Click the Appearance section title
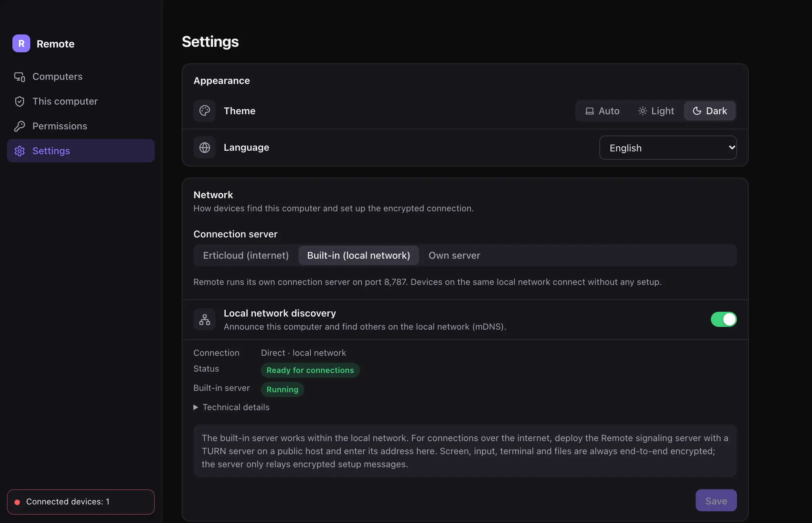The width and height of the screenshot is (812, 523). click(222, 81)
